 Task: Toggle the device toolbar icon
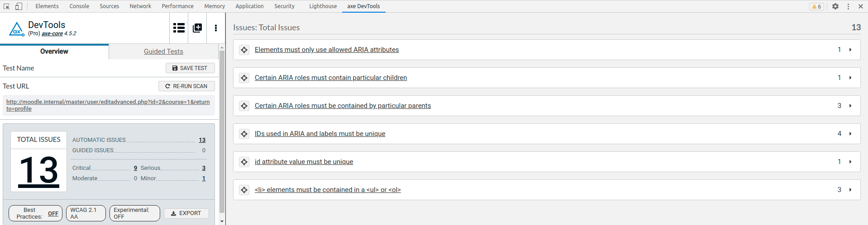point(19,6)
